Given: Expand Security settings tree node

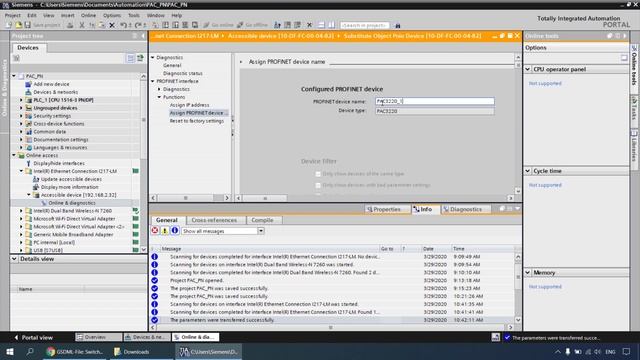Looking at the screenshot, I should click(21, 116).
